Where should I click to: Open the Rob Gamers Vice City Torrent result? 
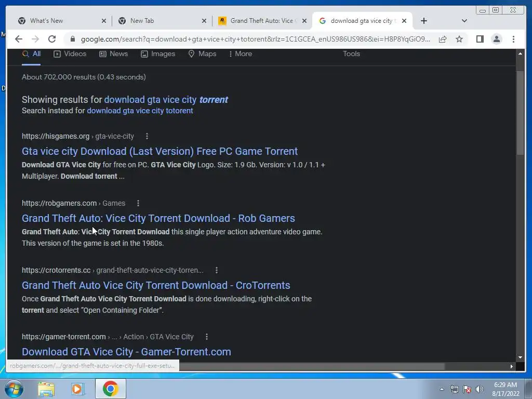click(x=158, y=218)
